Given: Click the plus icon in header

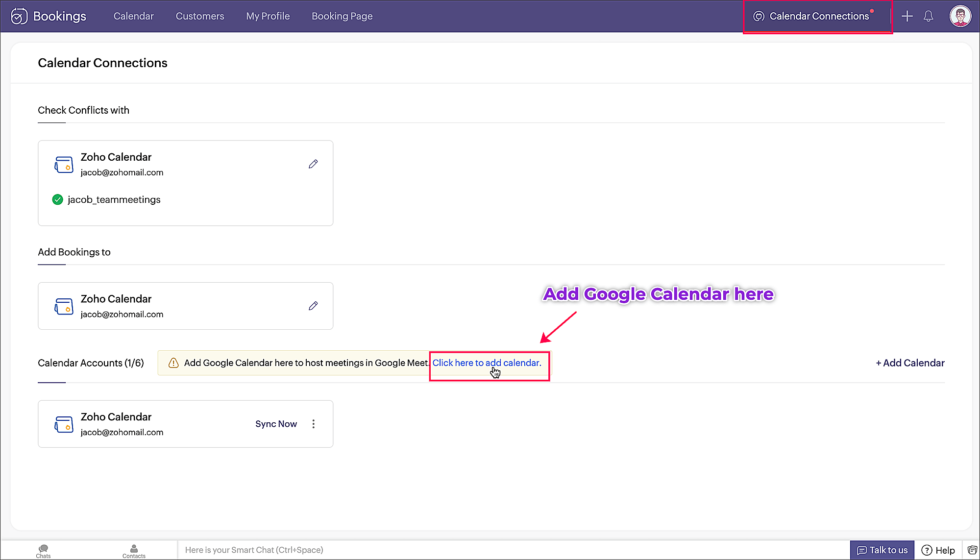Looking at the screenshot, I should tap(907, 16).
